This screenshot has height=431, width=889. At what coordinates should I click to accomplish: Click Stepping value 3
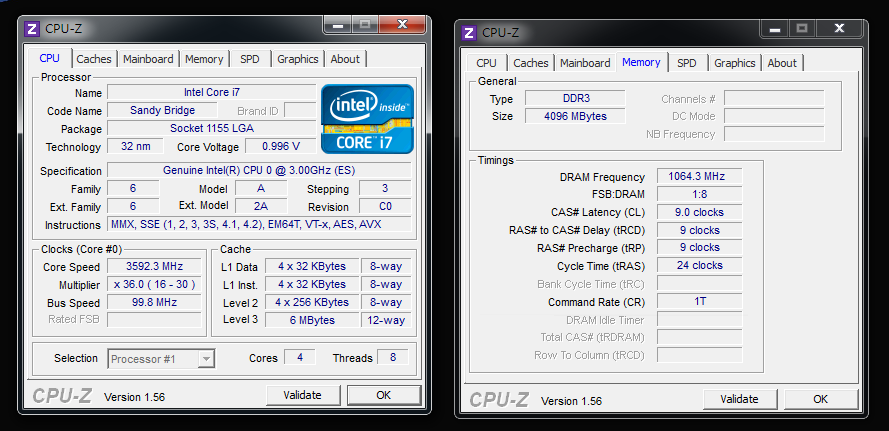[x=386, y=188]
